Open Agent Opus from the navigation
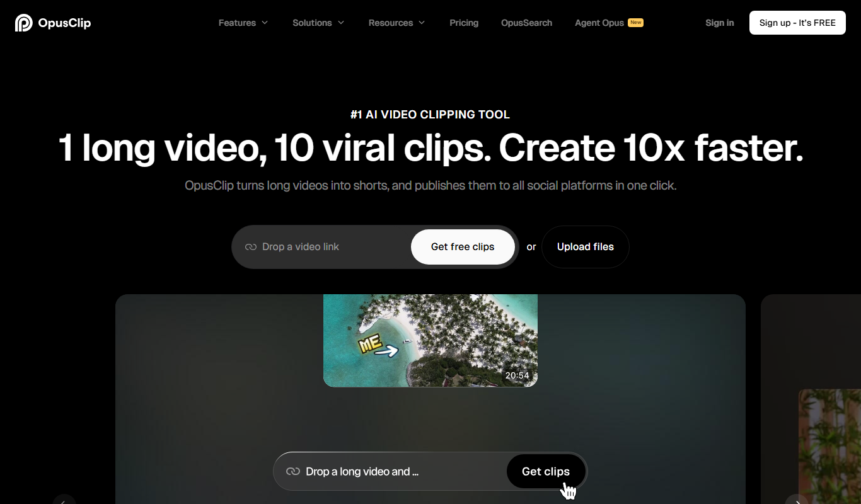The image size is (861, 504). coord(599,23)
